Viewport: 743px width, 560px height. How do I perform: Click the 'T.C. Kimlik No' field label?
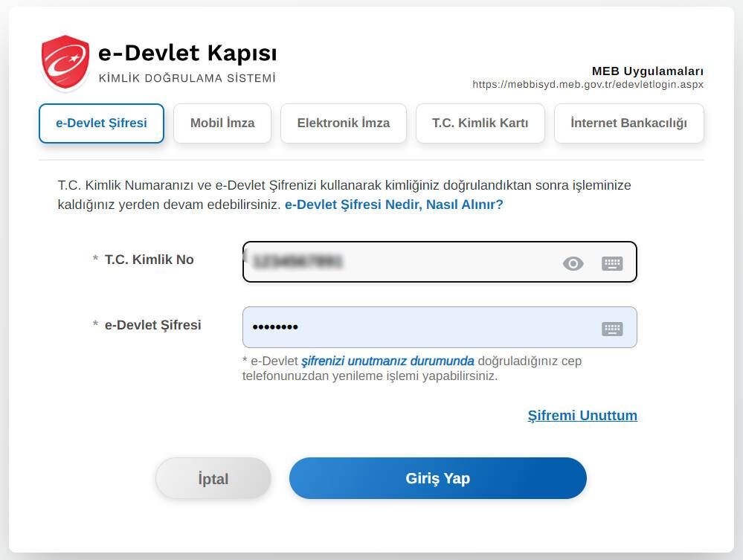149,260
